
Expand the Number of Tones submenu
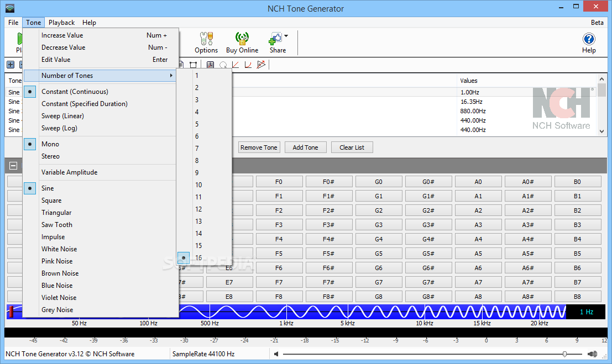(100, 75)
